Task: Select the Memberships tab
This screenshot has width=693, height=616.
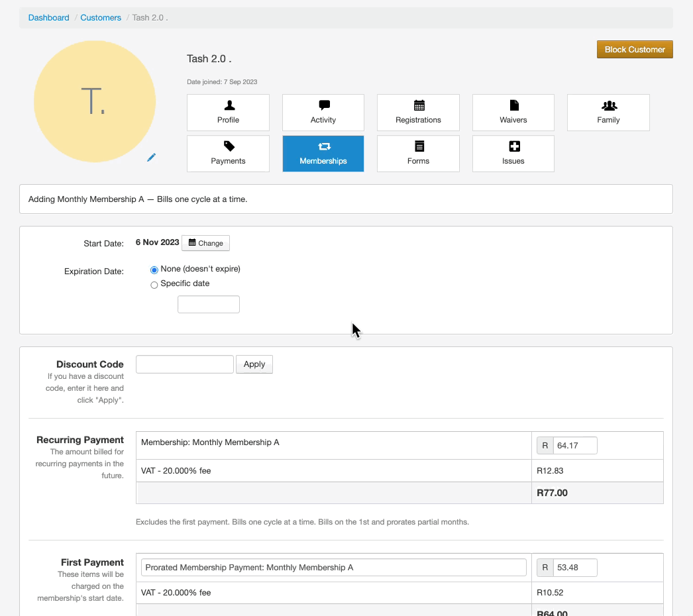Action: point(323,154)
